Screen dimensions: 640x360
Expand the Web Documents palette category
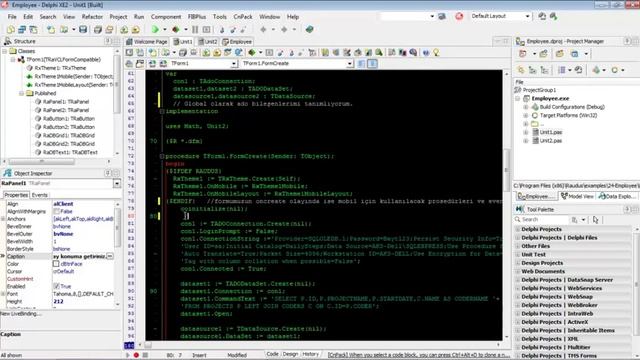[573, 271]
